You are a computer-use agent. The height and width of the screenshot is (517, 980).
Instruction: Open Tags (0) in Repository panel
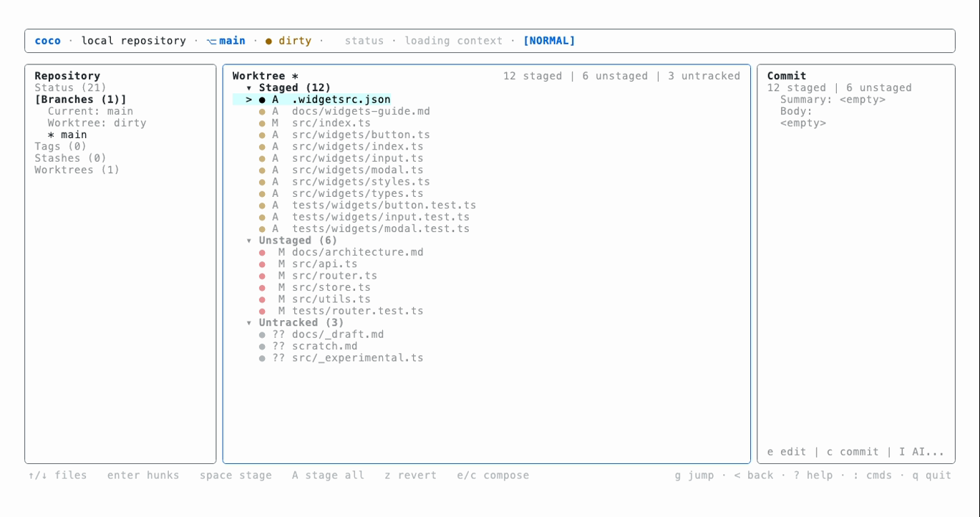coord(61,147)
